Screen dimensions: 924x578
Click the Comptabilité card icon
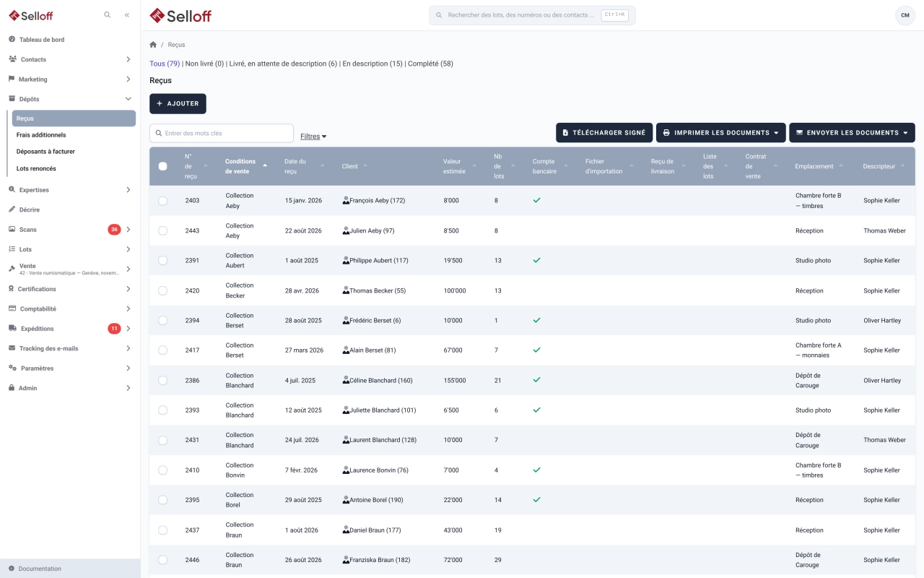[x=12, y=309]
